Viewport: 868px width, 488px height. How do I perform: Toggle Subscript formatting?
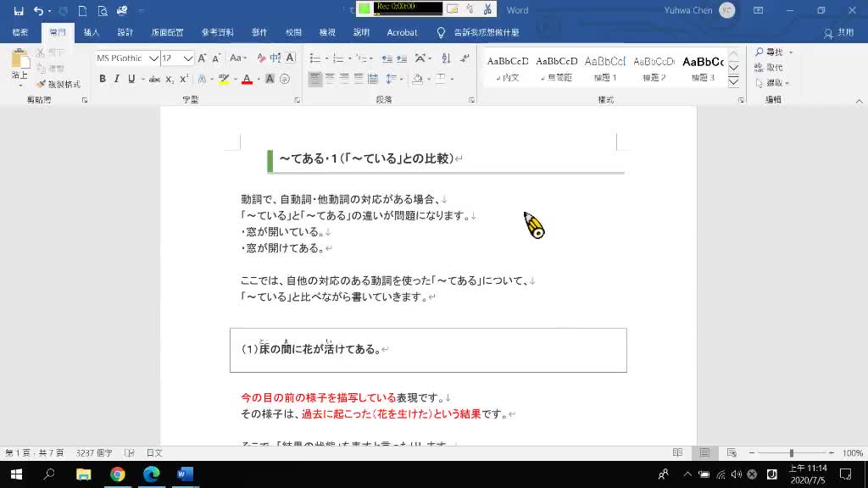[170, 79]
